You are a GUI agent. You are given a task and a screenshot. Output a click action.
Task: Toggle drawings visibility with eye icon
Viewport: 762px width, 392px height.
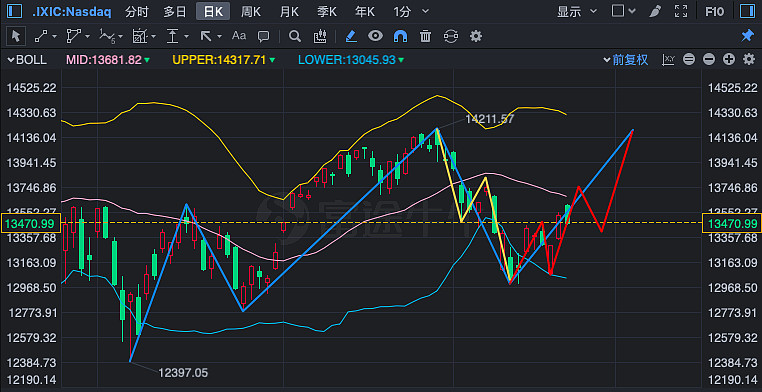point(375,36)
